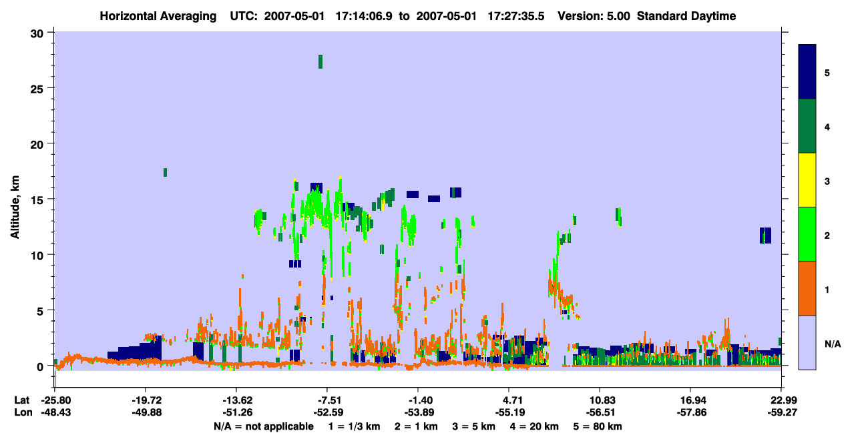
Task: Click latitude value '-25.80'
Action: coord(55,400)
